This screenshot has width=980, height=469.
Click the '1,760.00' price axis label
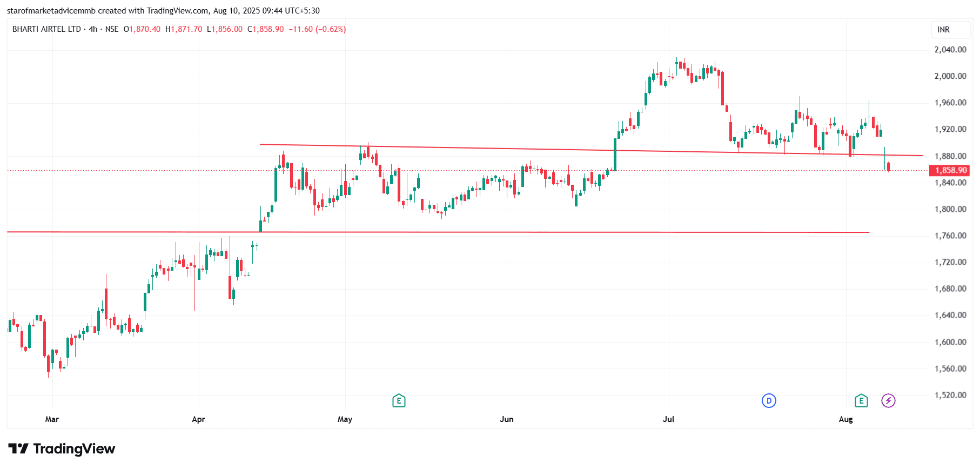950,236
